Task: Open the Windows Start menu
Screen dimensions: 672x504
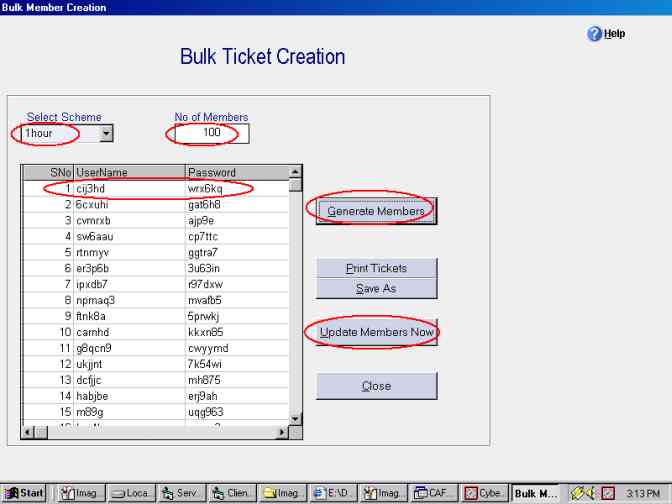Action: [24, 493]
